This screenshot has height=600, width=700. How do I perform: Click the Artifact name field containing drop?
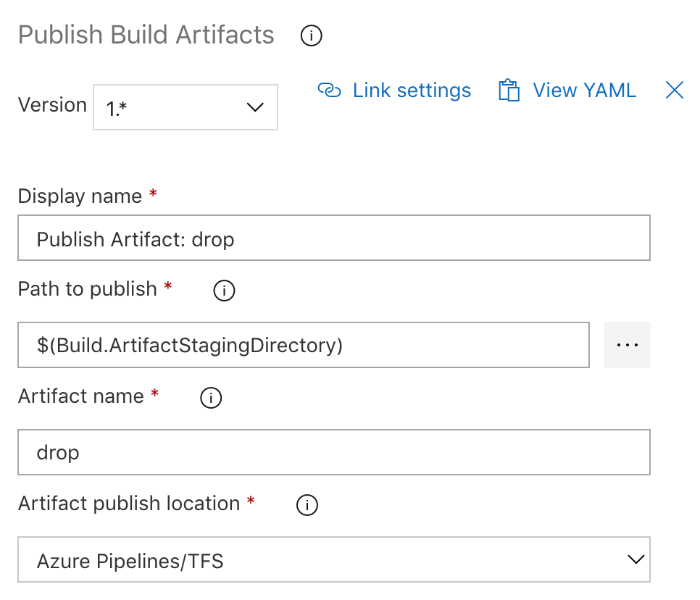click(333, 453)
